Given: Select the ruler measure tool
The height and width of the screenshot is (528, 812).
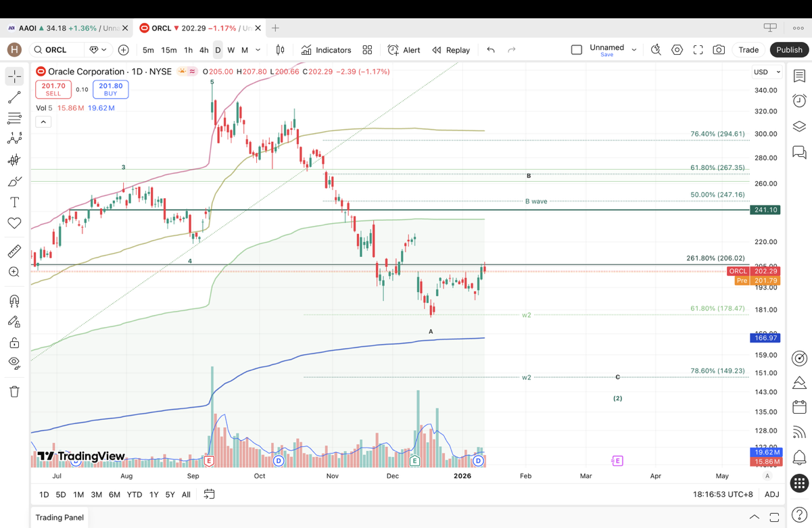Looking at the screenshot, I should (x=14, y=251).
